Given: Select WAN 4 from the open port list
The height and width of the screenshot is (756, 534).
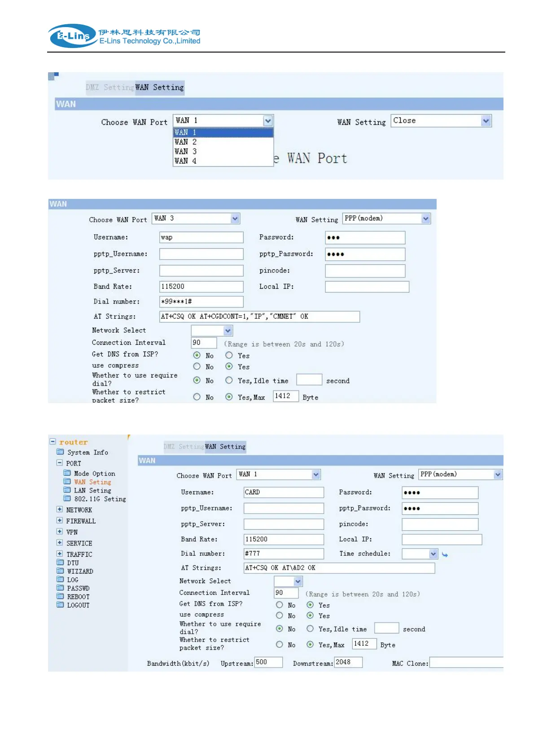Looking at the screenshot, I should pos(223,161).
